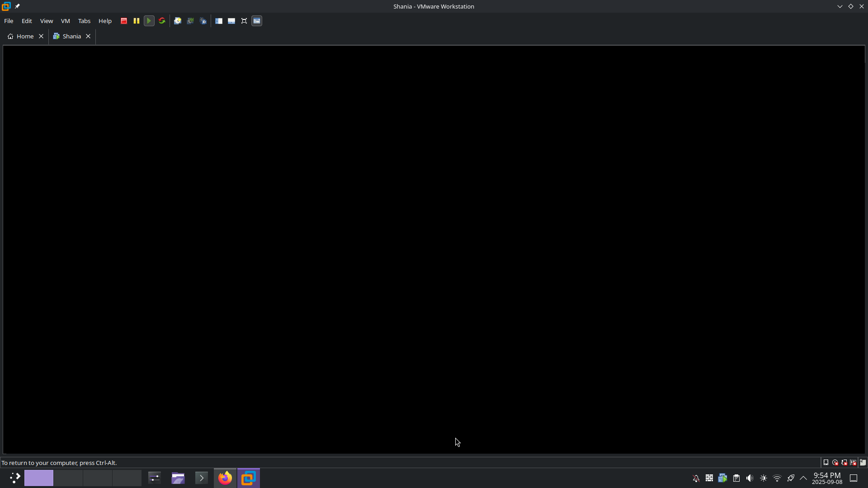Open the Snapshot Manager icon
The width and height of the screenshot is (868, 488).
coord(203,21)
